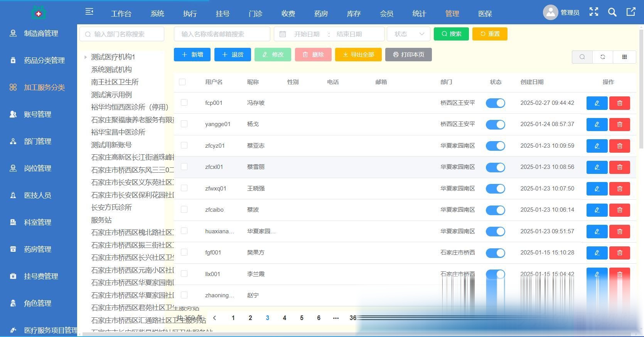644x337 pixels.
Task: Open the 统计 top menu
Action: 419,14
